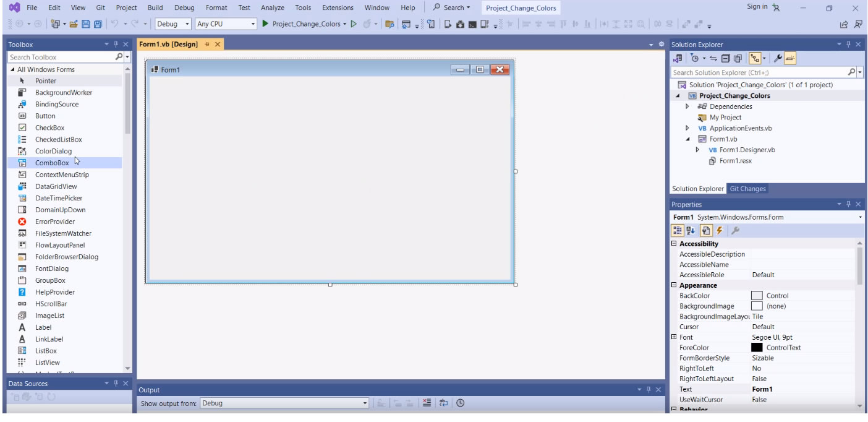Viewport: 868px width, 422px height.
Task: Click the Save All toolbar icon
Action: [x=98, y=24]
